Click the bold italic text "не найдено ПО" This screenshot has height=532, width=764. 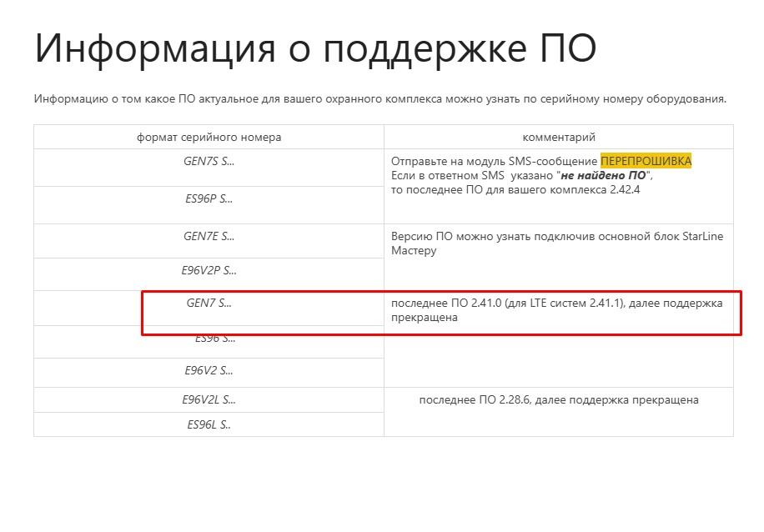pos(604,176)
